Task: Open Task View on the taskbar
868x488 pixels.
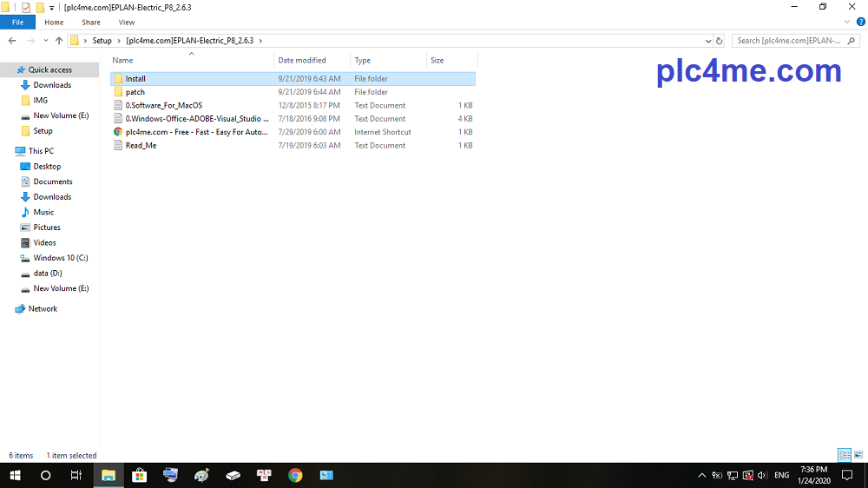Action: [76, 475]
